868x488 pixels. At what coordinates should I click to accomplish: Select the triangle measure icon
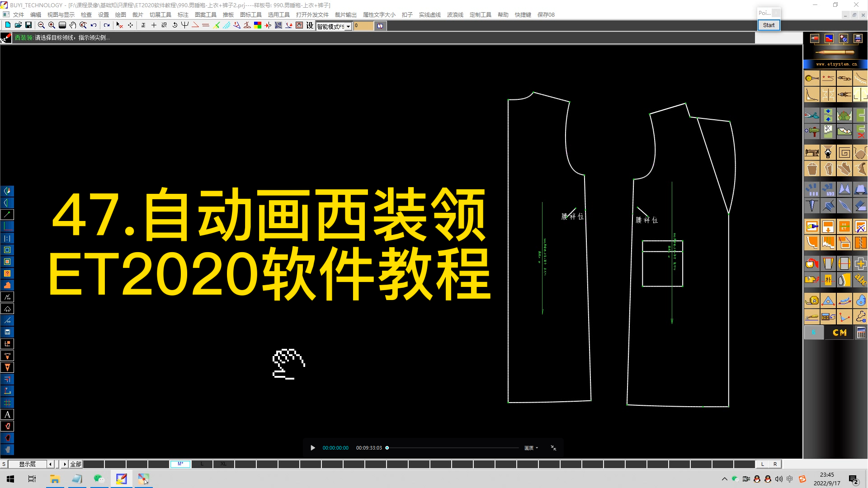[x=828, y=300]
